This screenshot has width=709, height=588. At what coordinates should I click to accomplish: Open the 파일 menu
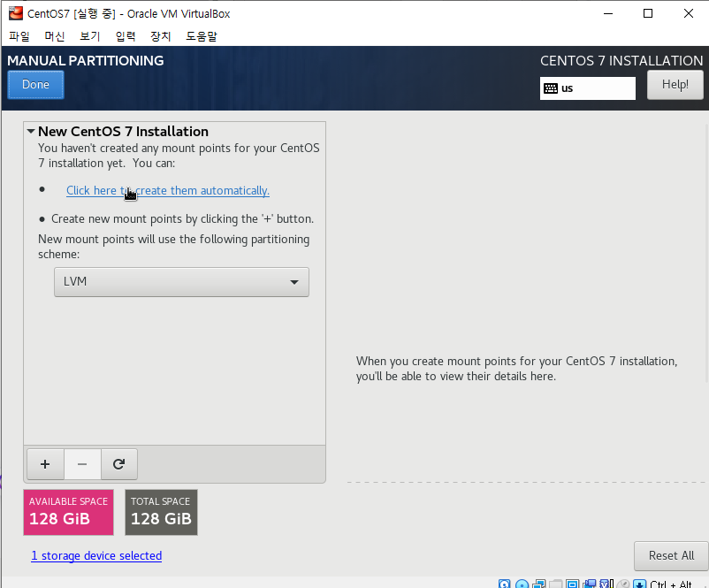pyautogui.click(x=19, y=36)
